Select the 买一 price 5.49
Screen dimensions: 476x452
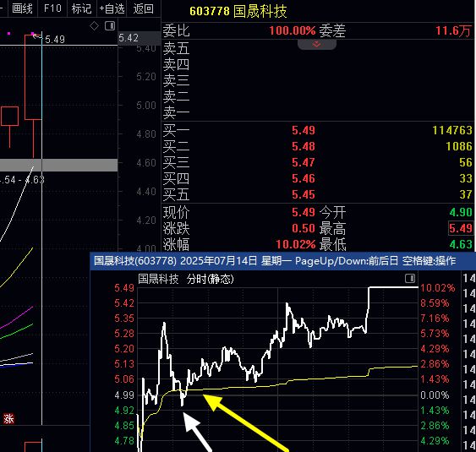click(304, 130)
